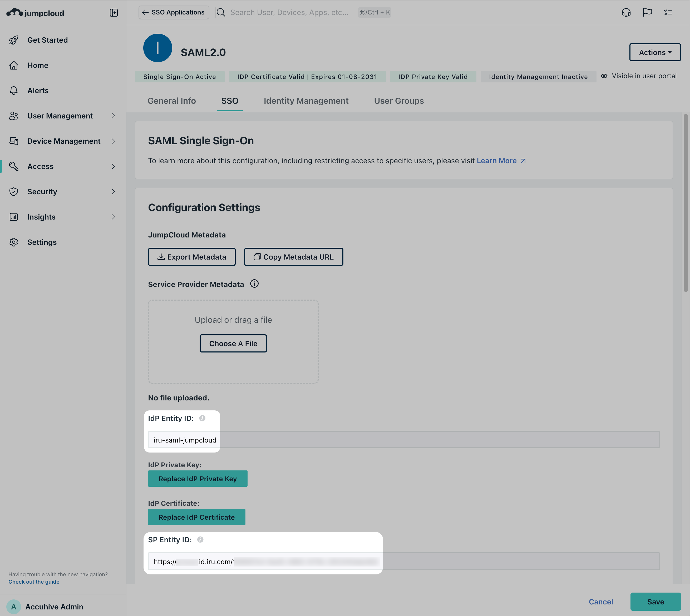Click Choose A File button
The width and height of the screenshot is (690, 616).
pyautogui.click(x=233, y=344)
